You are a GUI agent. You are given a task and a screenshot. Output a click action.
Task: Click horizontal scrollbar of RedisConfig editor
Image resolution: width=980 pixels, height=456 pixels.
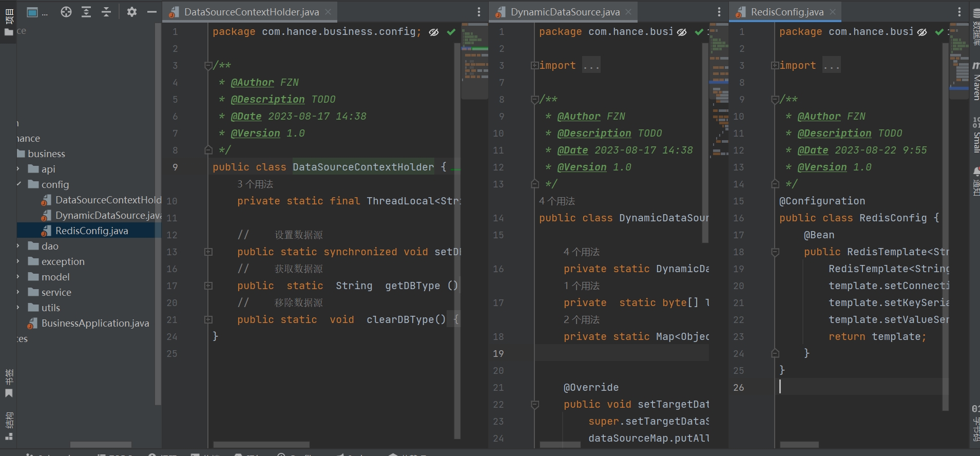(799, 445)
